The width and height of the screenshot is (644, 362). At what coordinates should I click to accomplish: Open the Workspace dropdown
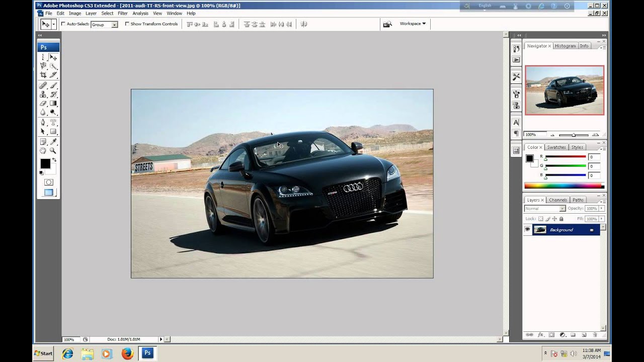coord(413,24)
